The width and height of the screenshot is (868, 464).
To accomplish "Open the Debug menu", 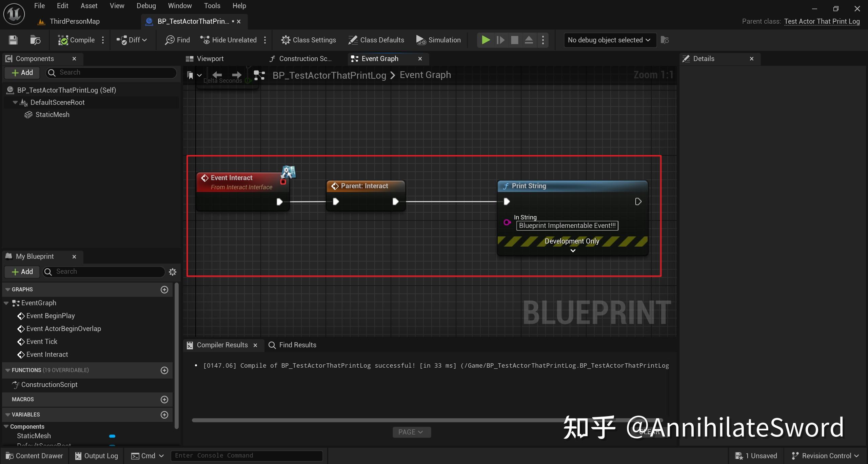I will coord(146,6).
